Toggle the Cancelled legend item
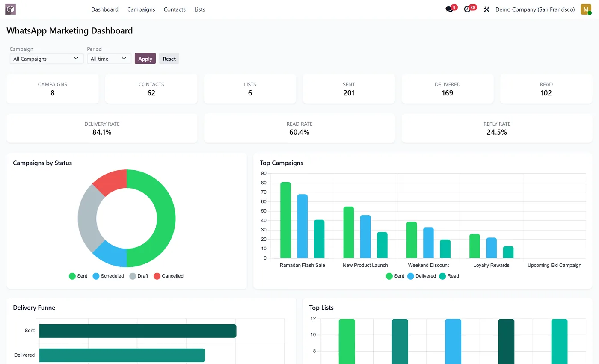This screenshot has width=599, height=364. pyautogui.click(x=169, y=276)
